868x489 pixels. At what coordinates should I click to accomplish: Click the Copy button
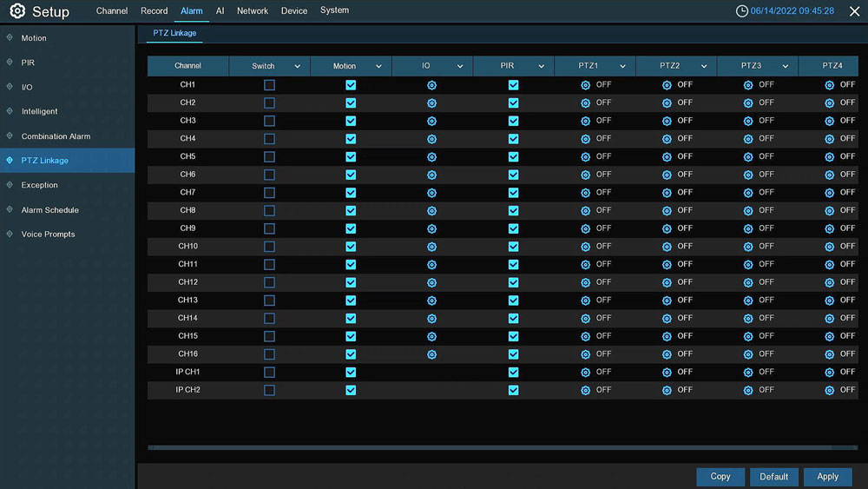tap(720, 476)
